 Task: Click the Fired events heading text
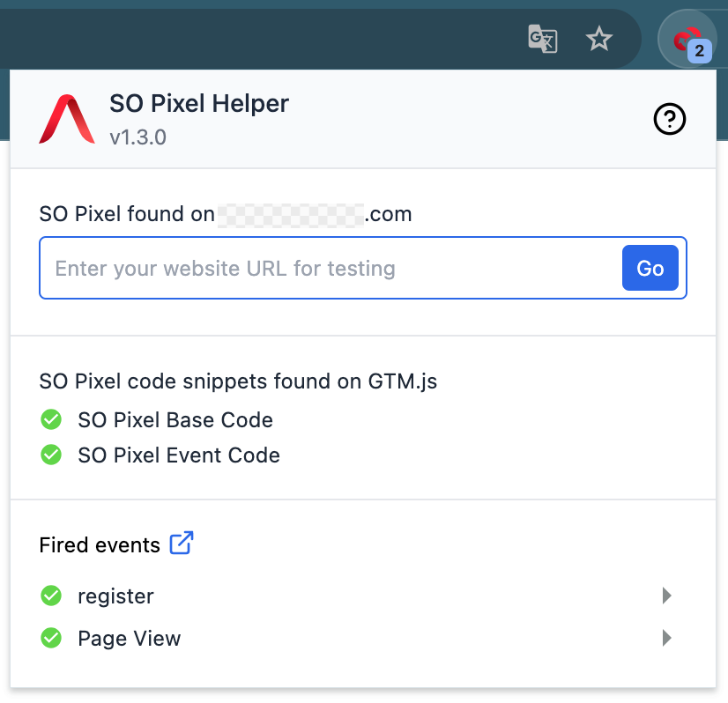100,545
